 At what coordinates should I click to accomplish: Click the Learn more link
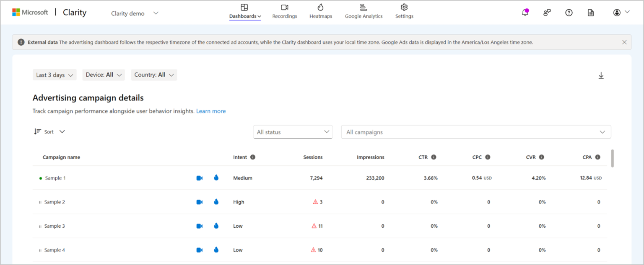[x=211, y=111]
